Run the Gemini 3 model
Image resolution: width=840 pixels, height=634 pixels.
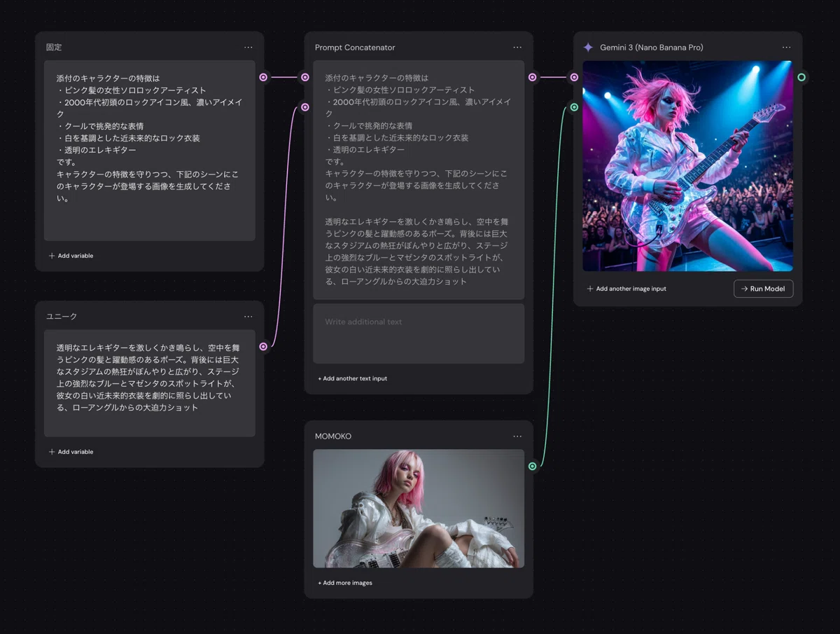pos(763,289)
